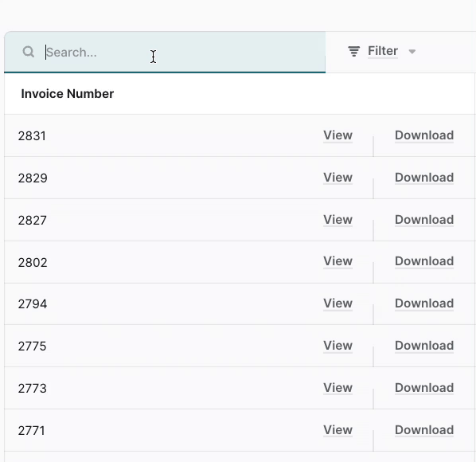View invoice 2802
The height and width of the screenshot is (462, 476).
click(337, 261)
